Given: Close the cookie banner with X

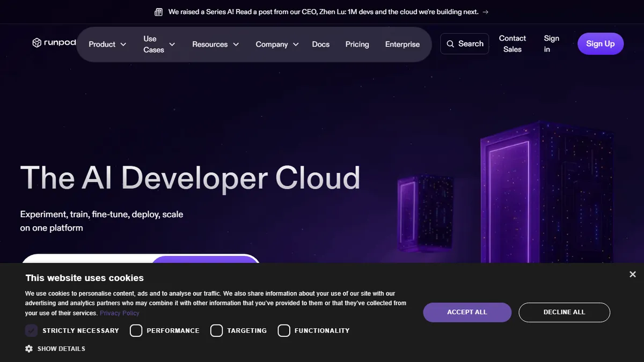Looking at the screenshot, I should (633, 275).
